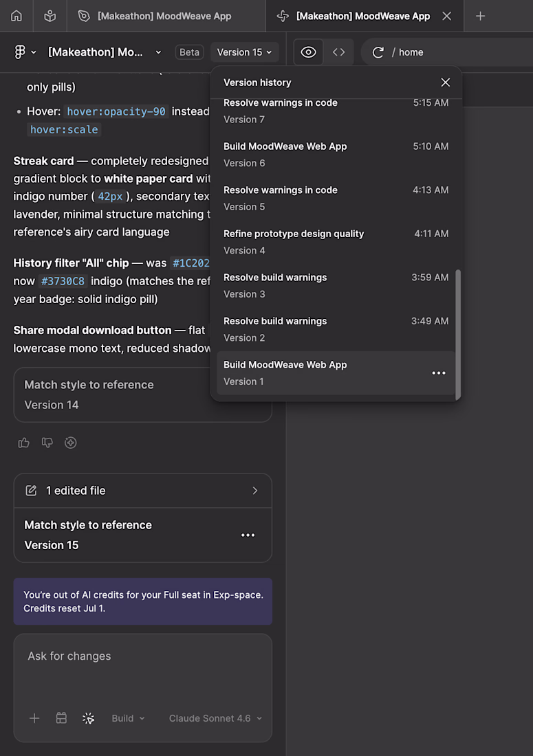Image resolution: width=533 pixels, height=756 pixels.
Task: Add an attachment with the plus icon
Action: [34, 718]
